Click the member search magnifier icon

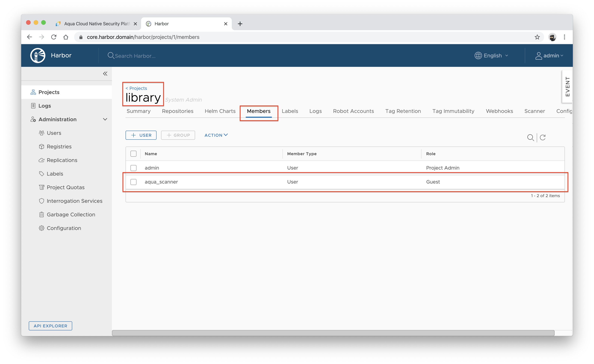coord(530,137)
